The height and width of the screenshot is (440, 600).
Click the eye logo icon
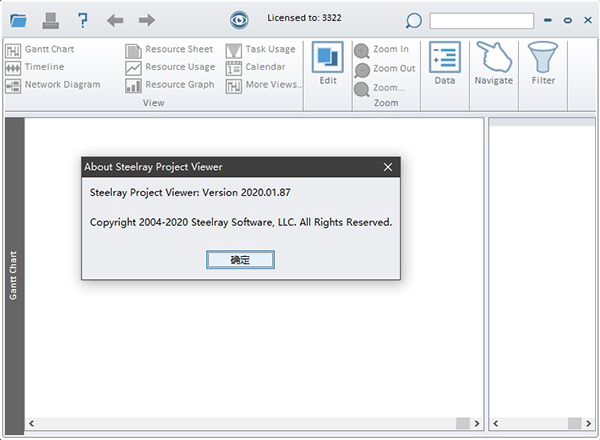[x=239, y=20]
